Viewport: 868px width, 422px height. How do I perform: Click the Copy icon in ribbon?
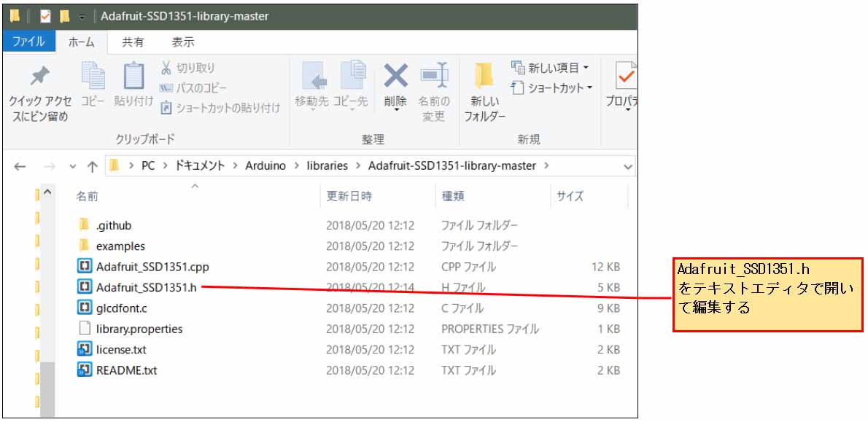click(93, 76)
